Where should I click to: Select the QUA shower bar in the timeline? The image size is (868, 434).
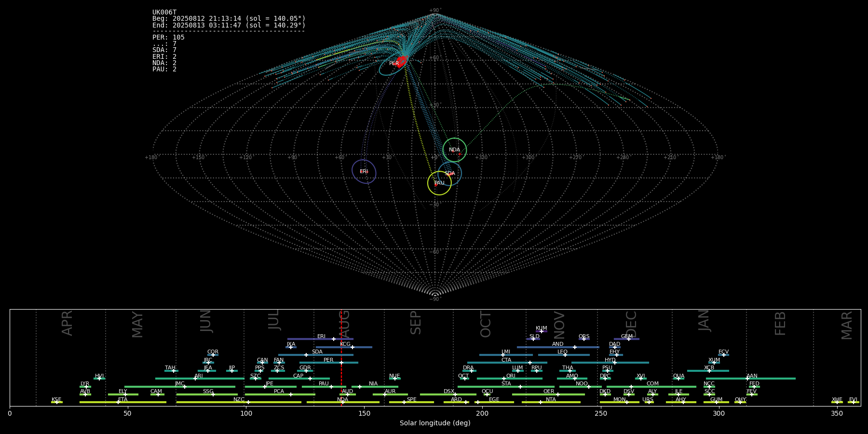678,379
